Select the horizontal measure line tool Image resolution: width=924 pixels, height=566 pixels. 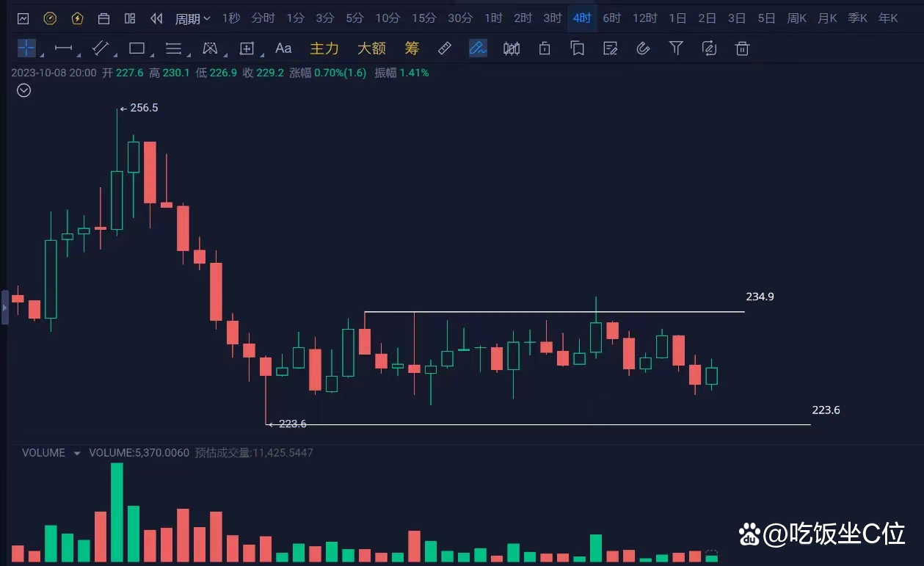(x=64, y=48)
